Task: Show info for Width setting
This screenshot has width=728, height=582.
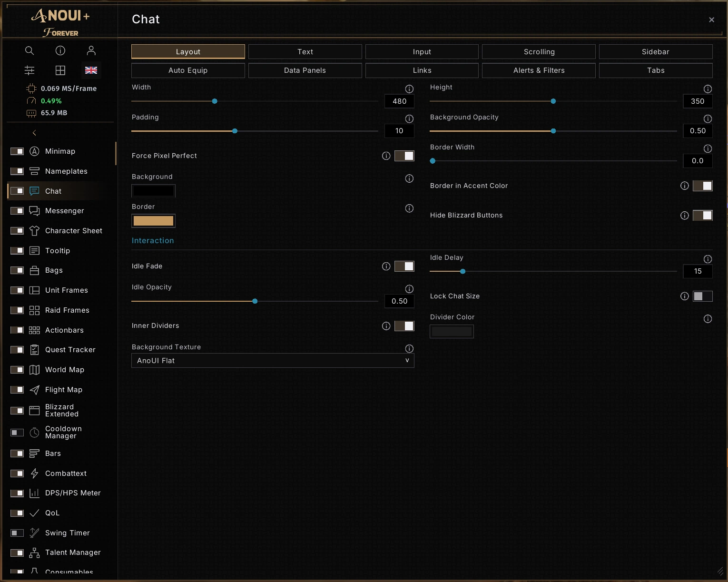Action: (x=409, y=89)
